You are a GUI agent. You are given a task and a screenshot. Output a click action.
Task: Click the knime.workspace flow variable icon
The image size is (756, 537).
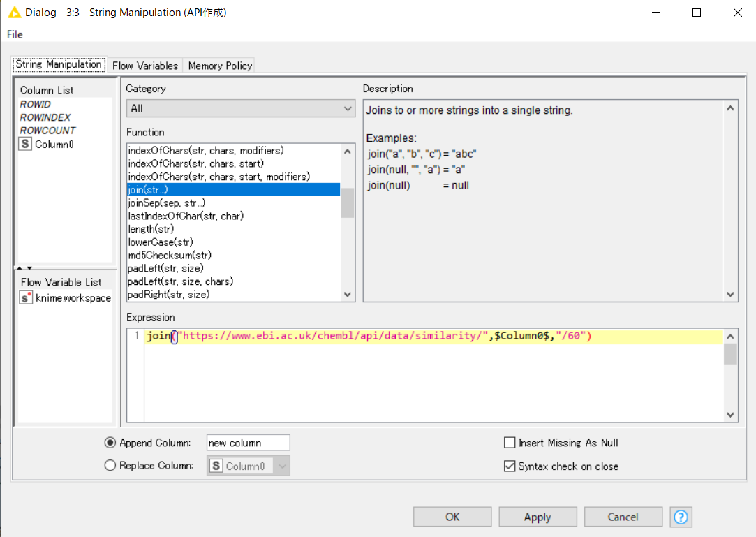point(24,297)
